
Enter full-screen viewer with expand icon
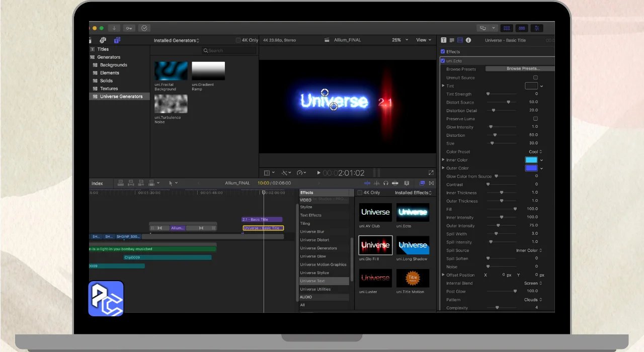coord(431,173)
